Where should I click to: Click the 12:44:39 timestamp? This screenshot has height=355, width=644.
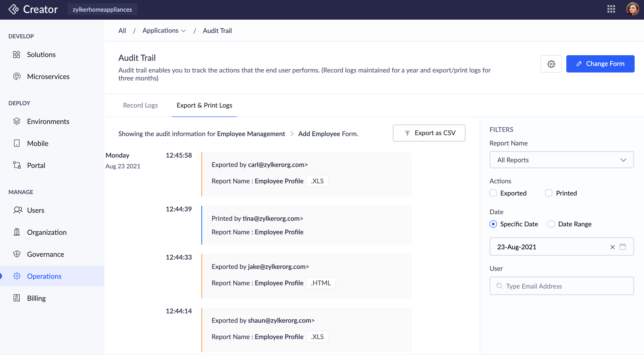pos(179,209)
